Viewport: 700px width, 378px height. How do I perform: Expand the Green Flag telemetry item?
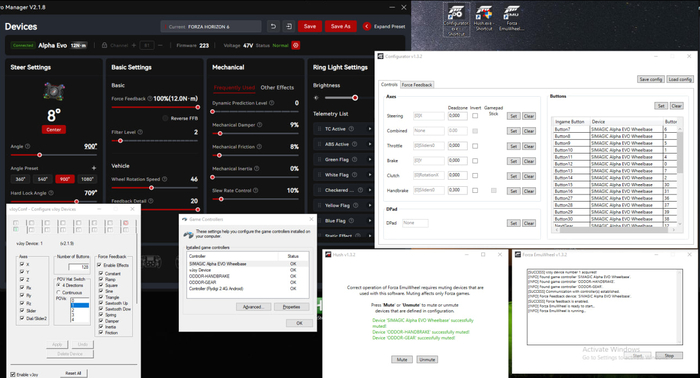pos(370,159)
